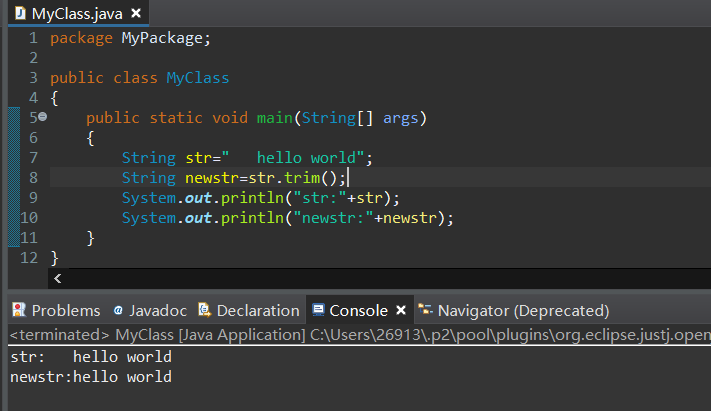
Task: Close the MyClass.java editor tab
Action: coord(136,14)
